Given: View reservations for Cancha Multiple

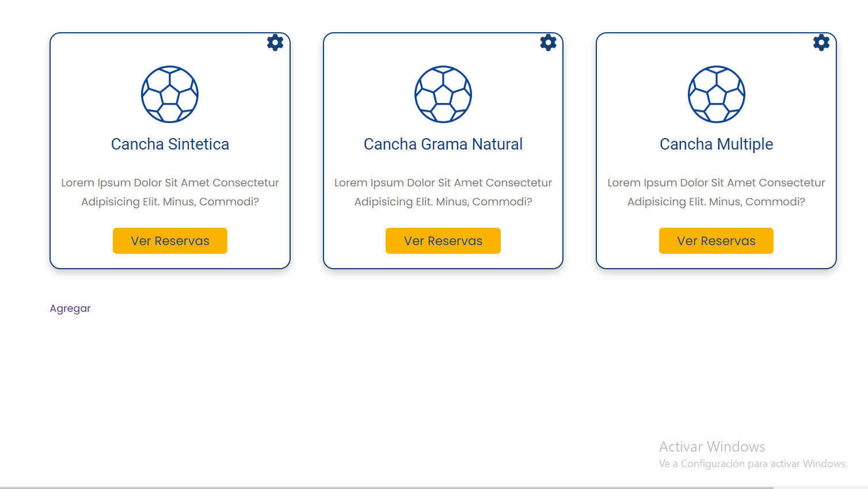Looking at the screenshot, I should click(716, 240).
